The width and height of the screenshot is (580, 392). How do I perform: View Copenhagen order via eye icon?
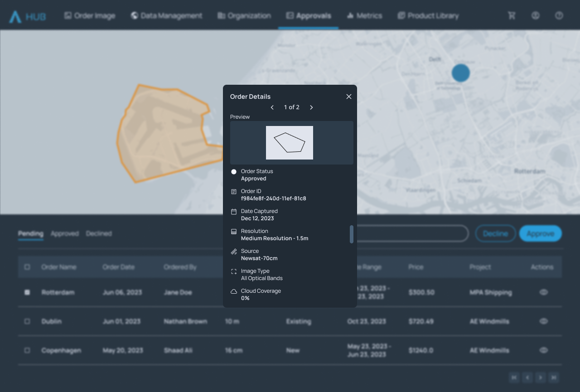(x=544, y=350)
